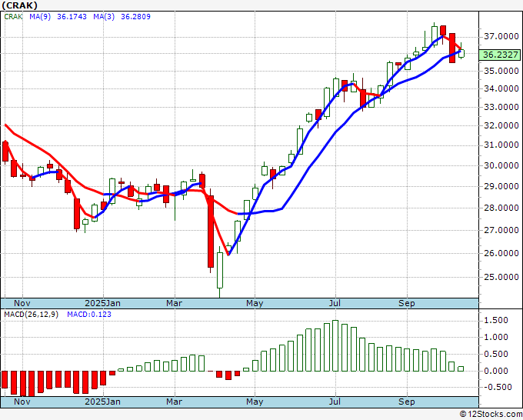Click Mar on the price chart time axis

174,303
